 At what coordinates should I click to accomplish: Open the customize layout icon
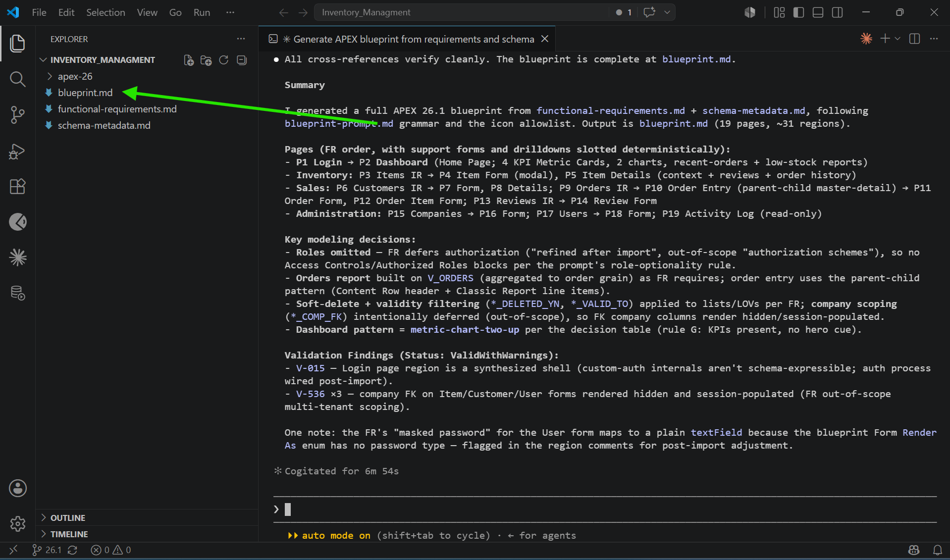point(779,12)
